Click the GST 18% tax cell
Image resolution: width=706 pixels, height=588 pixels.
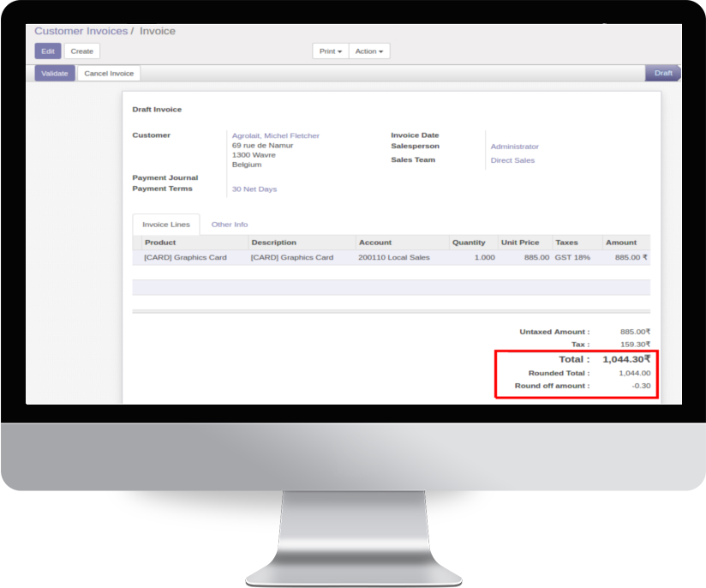572,257
